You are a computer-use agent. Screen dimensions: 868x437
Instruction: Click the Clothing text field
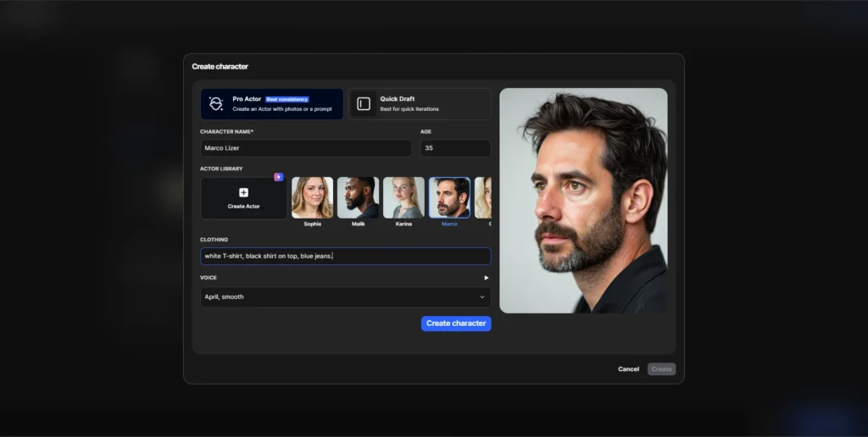[346, 256]
